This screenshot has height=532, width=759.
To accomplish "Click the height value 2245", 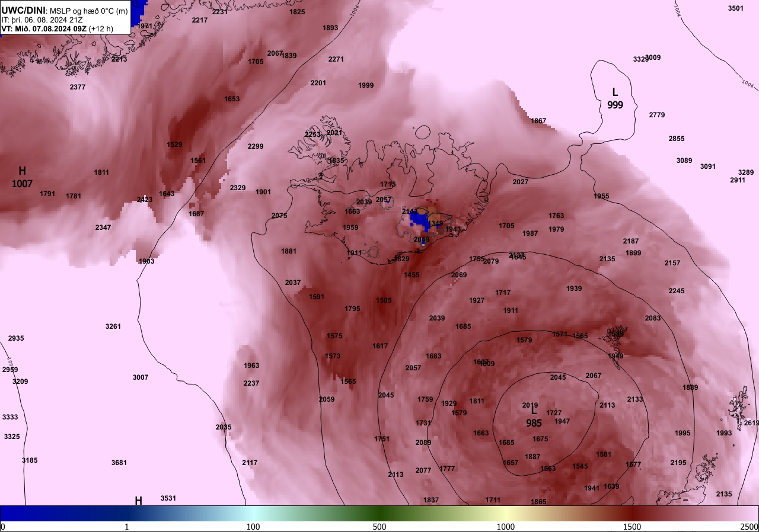I will point(677,291).
